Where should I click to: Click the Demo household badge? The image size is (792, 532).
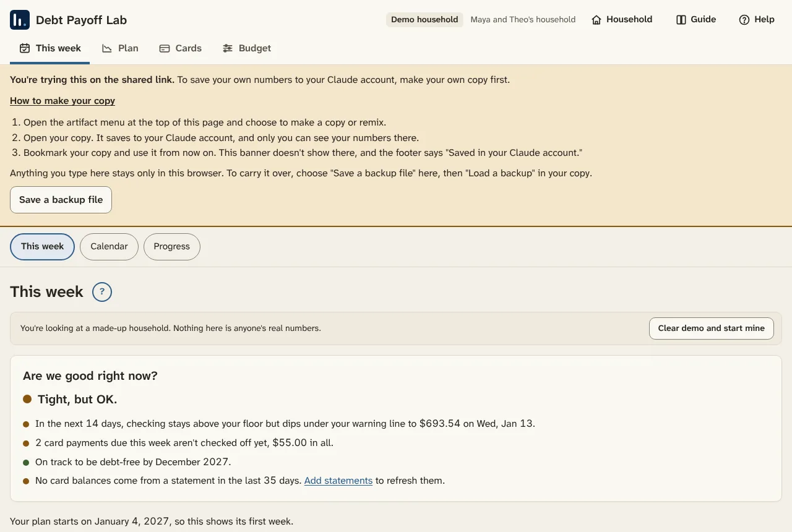(x=424, y=20)
